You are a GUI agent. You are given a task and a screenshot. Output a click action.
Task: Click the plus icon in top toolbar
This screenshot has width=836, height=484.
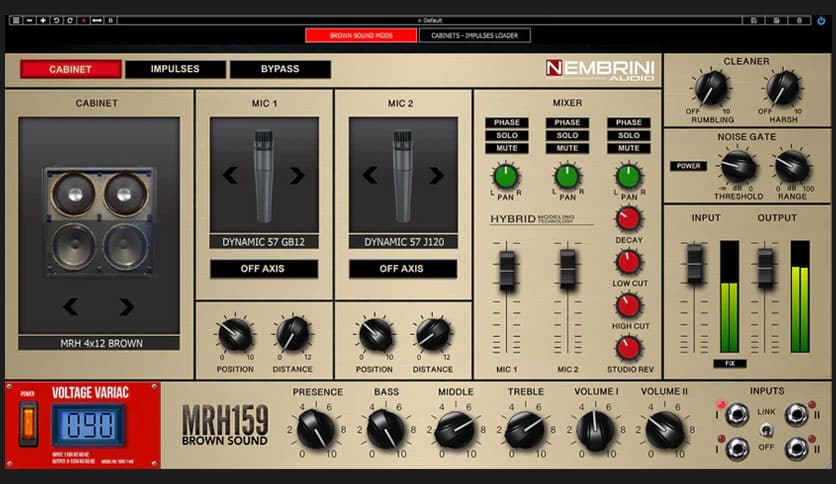point(43,20)
